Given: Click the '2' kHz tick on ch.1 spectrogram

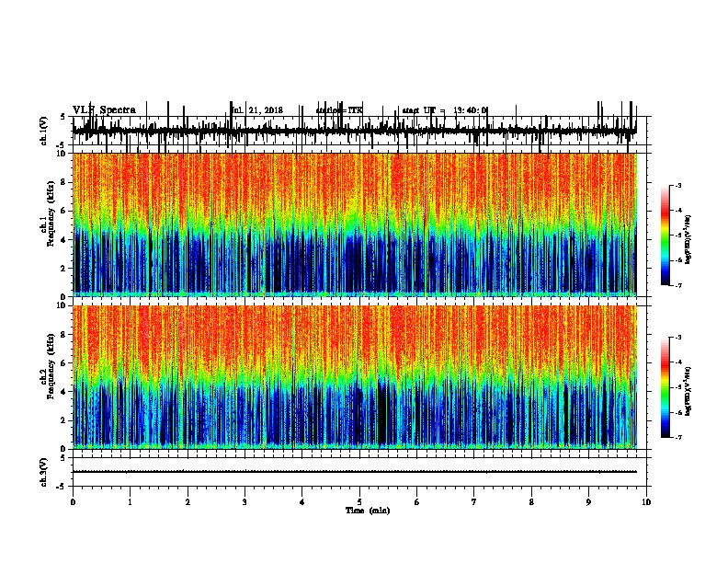Looking at the screenshot, I should (64, 269).
